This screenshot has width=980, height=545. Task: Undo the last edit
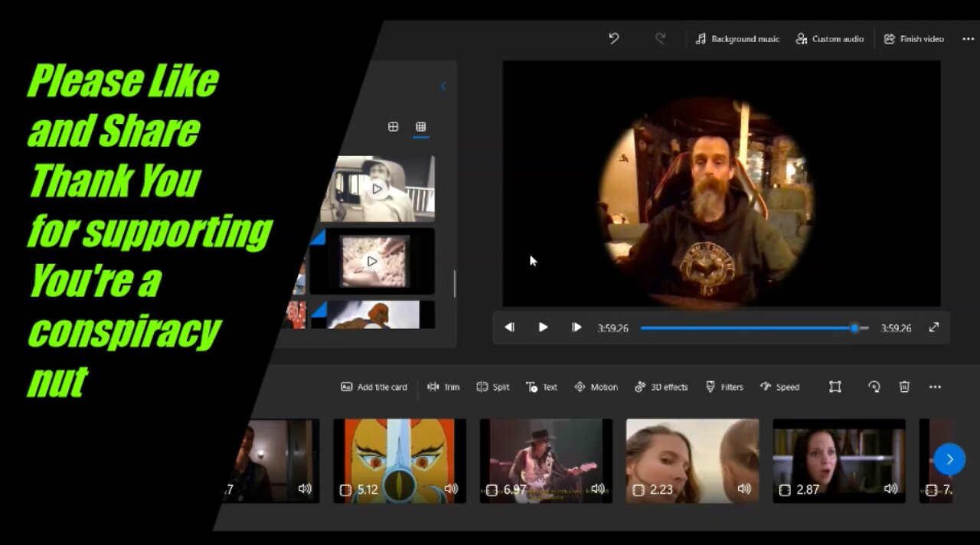tap(613, 38)
